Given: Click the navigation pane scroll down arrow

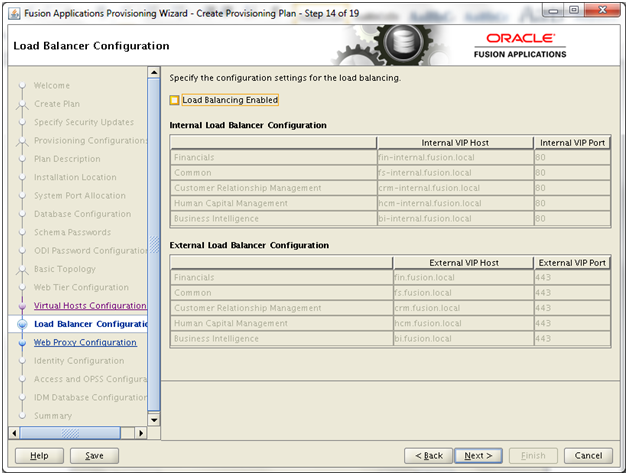Looking at the screenshot, I should point(154,420).
